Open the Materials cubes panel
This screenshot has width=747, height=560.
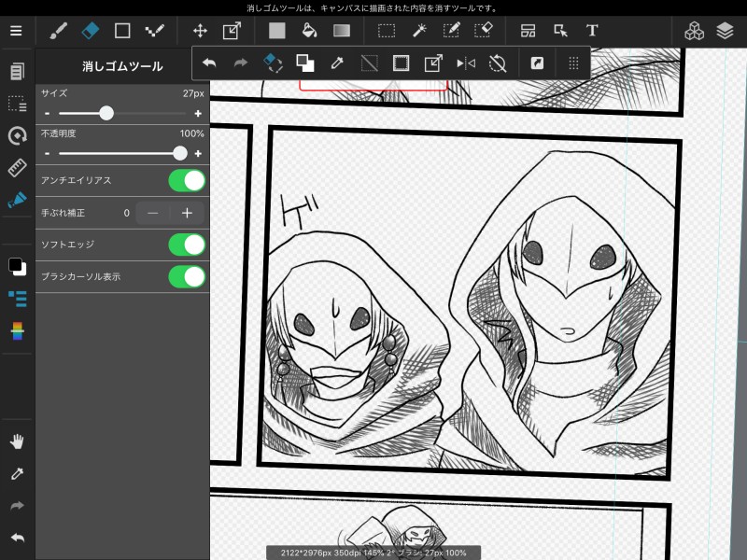(694, 31)
